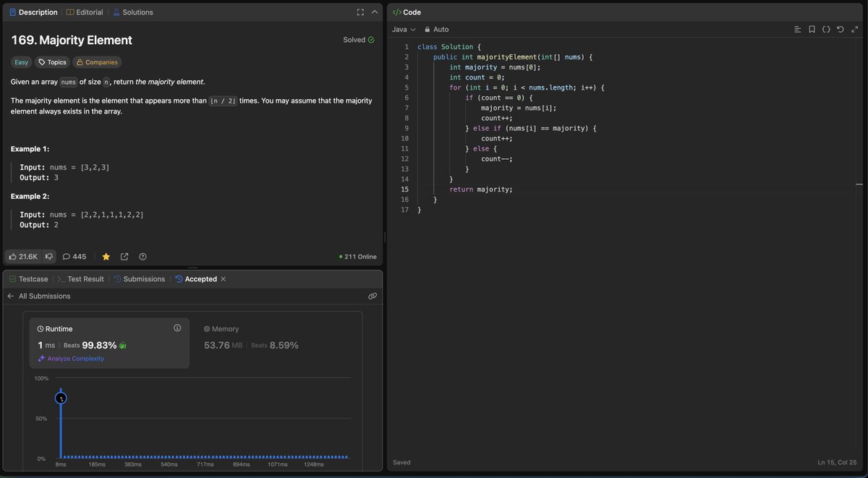Click the copy link icon in submissions bar
Image resolution: width=868 pixels, height=478 pixels.
pyautogui.click(x=373, y=296)
